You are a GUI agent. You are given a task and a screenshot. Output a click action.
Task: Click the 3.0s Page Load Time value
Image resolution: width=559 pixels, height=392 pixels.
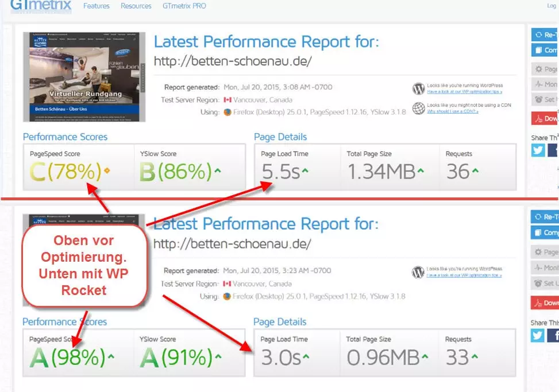pos(282,358)
